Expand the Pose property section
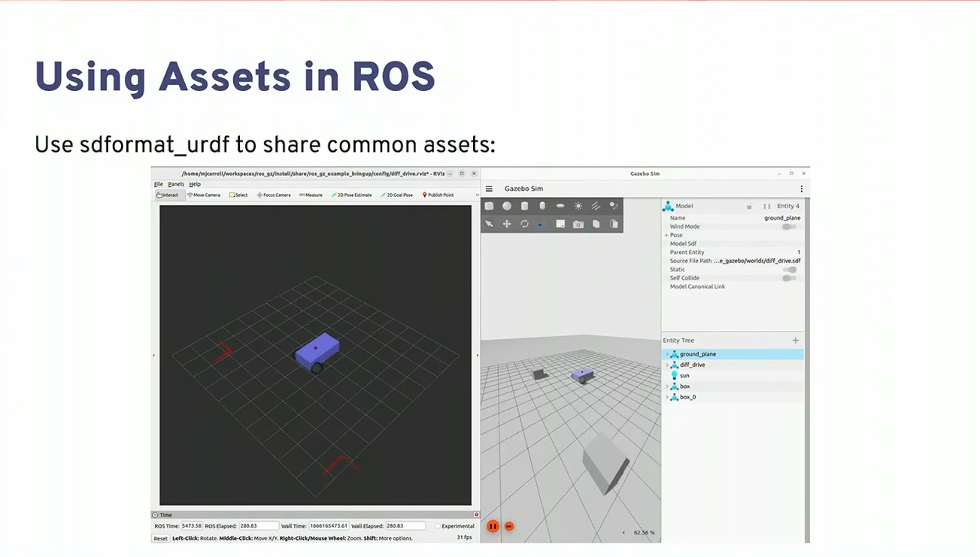The height and width of the screenshot is (557, 980). 666,235
